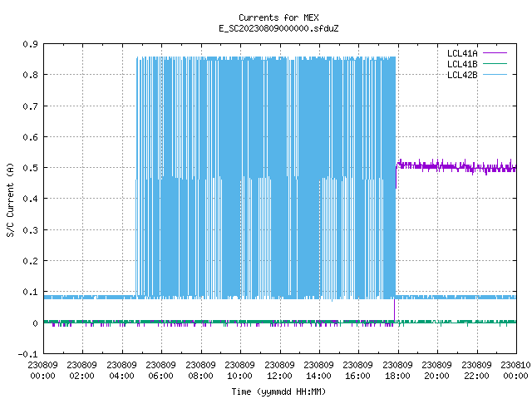Click the 0.1 y-axis tick label

click(31, 292)
